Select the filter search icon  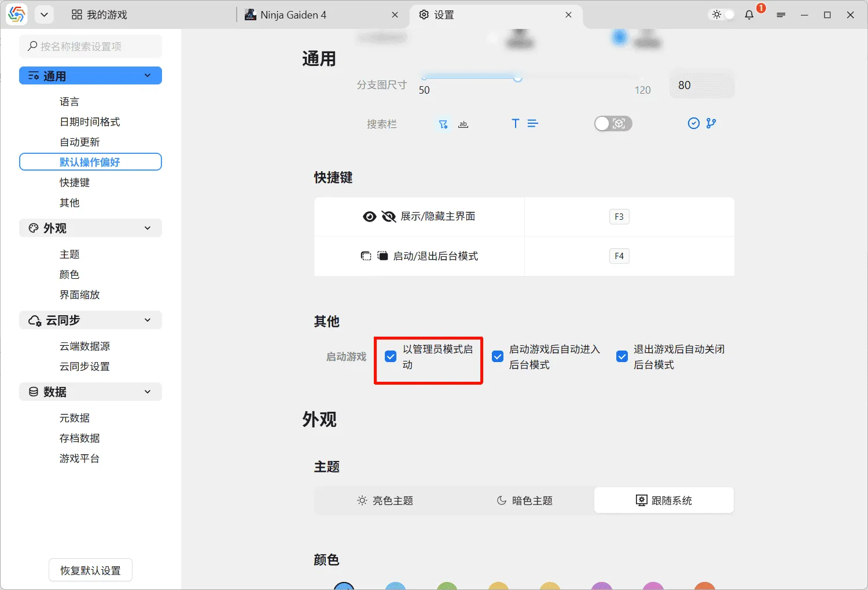[443, 123]
